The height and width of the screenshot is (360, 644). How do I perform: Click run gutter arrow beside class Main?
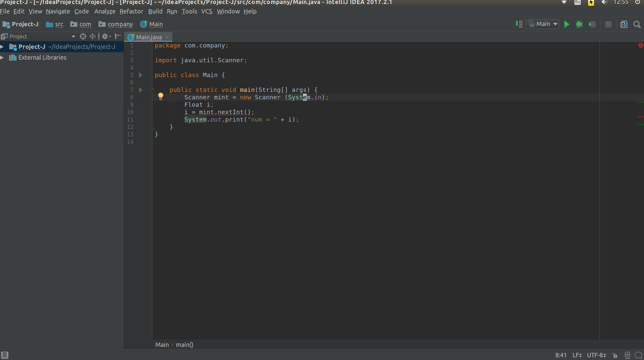(x=141, y=75)
